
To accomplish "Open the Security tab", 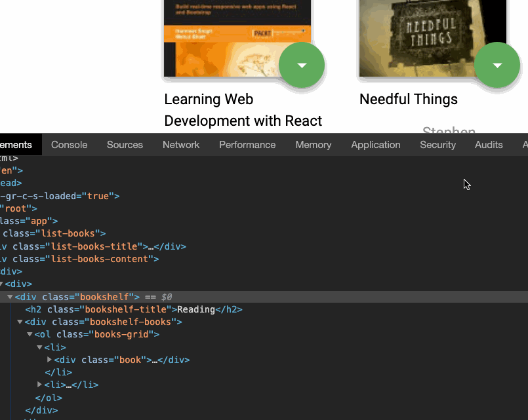I will click(437, 145).
